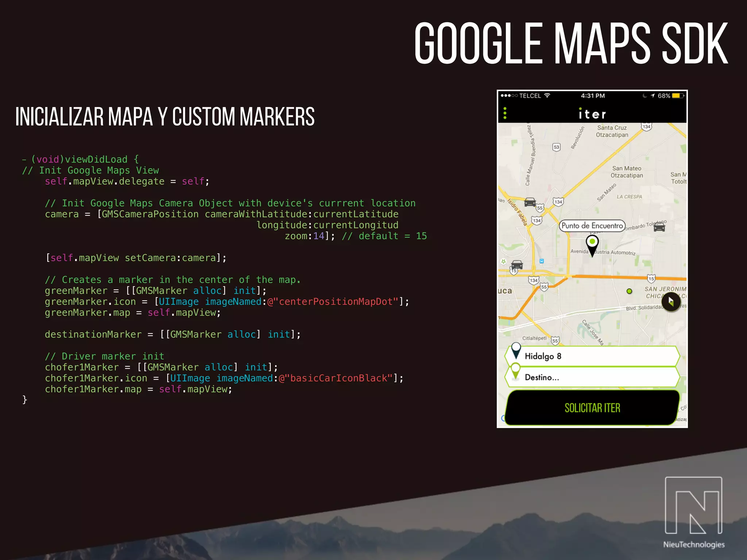Tap the black pickup pin on map
Image resolution: width=747 pixels, height=560 pixels.
592,246
